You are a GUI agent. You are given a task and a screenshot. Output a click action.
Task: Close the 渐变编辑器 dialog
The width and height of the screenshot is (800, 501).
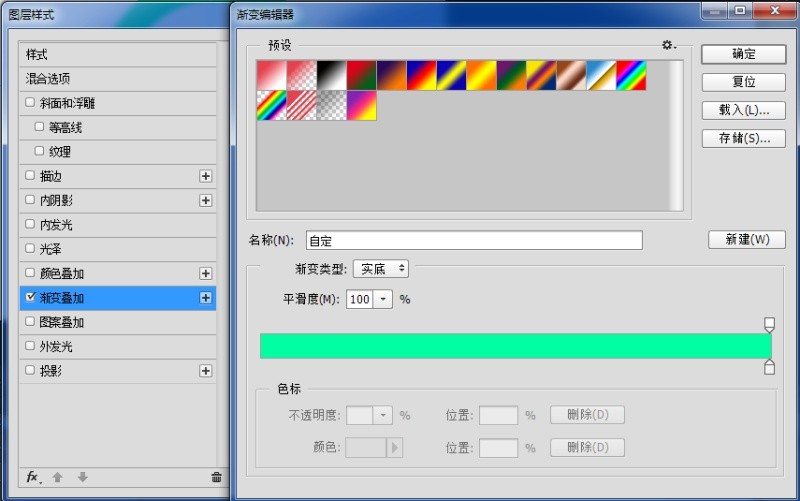(x=774, y=10)
